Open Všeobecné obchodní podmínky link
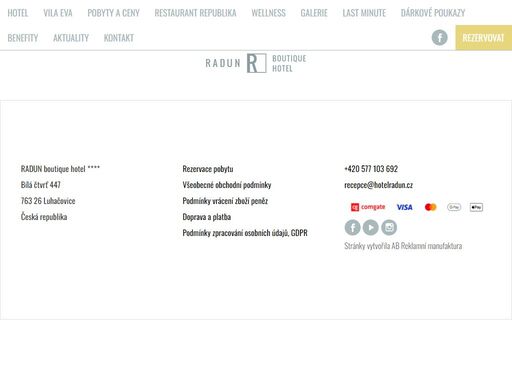The height and width of the screenshot is (384, 512). (x=227, y=185)
